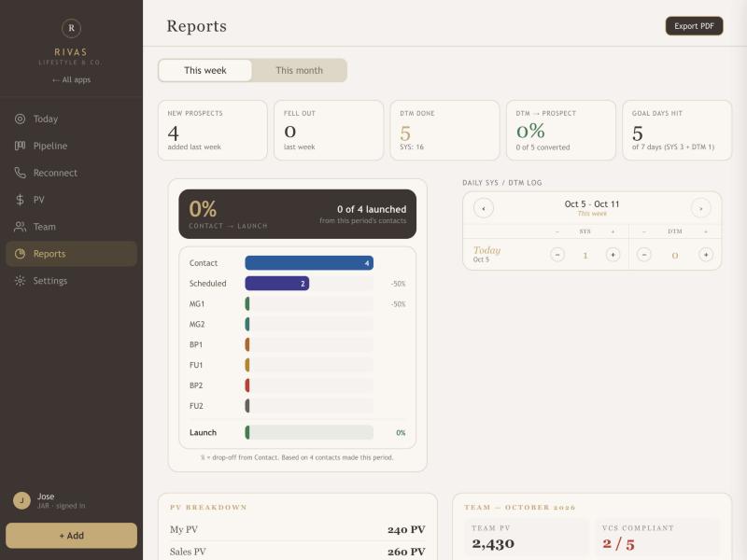
Task: Click the DTM to Prospect card
Action: pyautogui.click(x=561, y=130)
